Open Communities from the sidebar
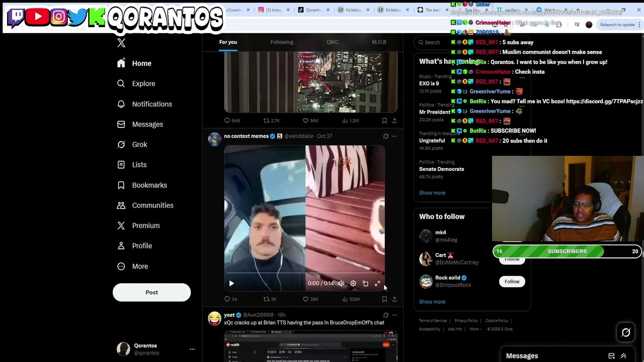644x362 pixels. (145, 205)
